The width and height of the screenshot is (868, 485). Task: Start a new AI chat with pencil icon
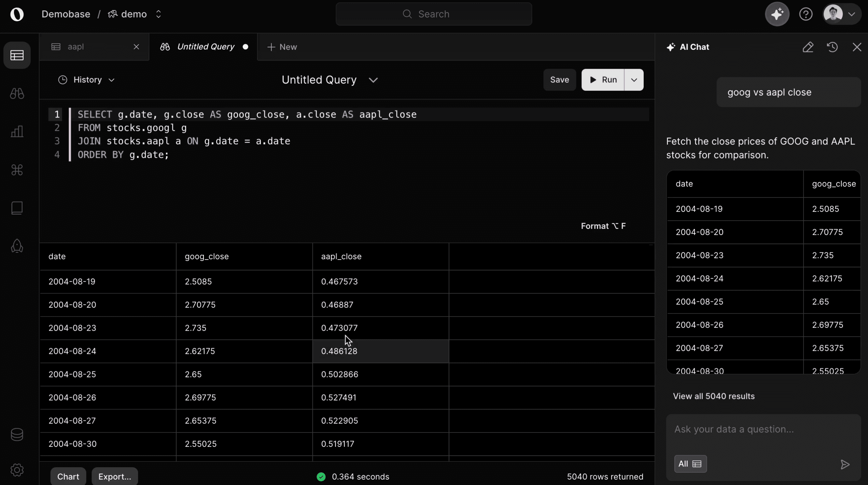point(808,47)
